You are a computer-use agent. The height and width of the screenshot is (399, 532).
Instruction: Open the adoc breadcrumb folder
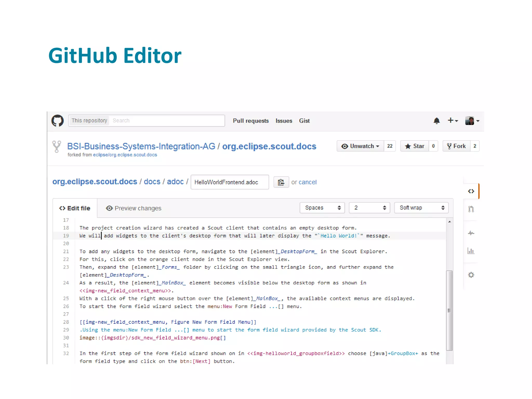175,182
